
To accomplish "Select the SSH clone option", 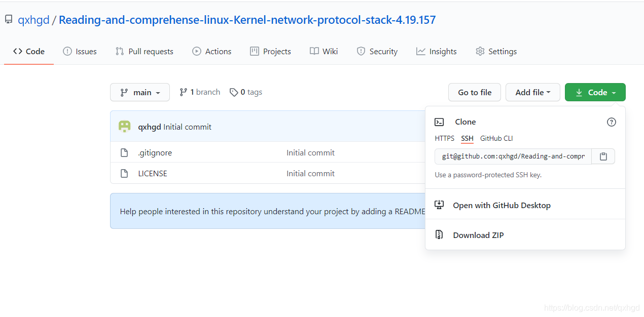I will click(x=467, y=138).
